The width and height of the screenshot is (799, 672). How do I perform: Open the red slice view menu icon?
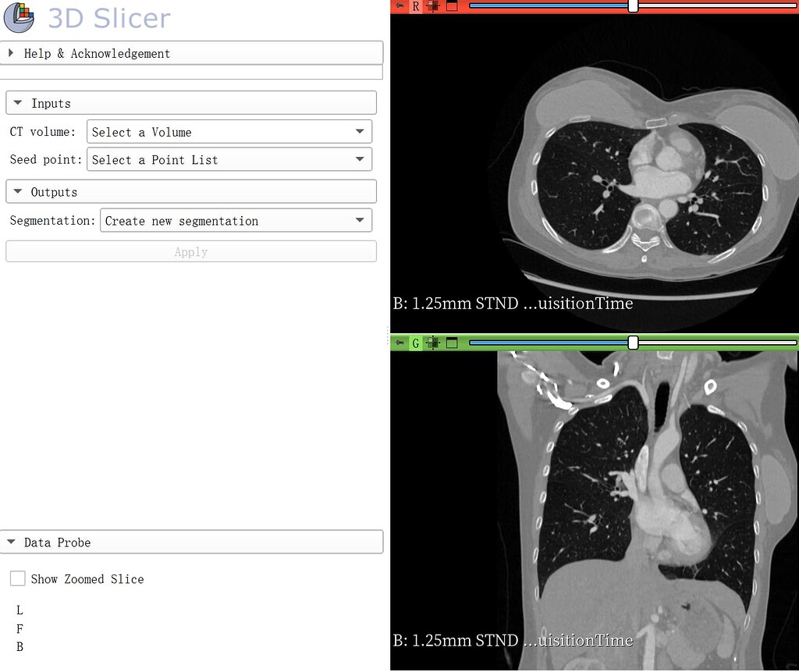coord(452,5)
